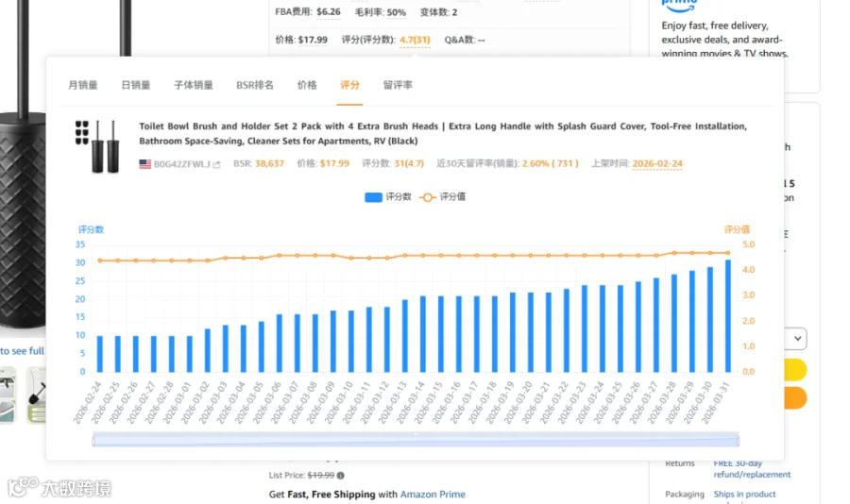Open the Amazon Prime link
The width and height of the screenshot is (850, 504).
coord(433,495)
